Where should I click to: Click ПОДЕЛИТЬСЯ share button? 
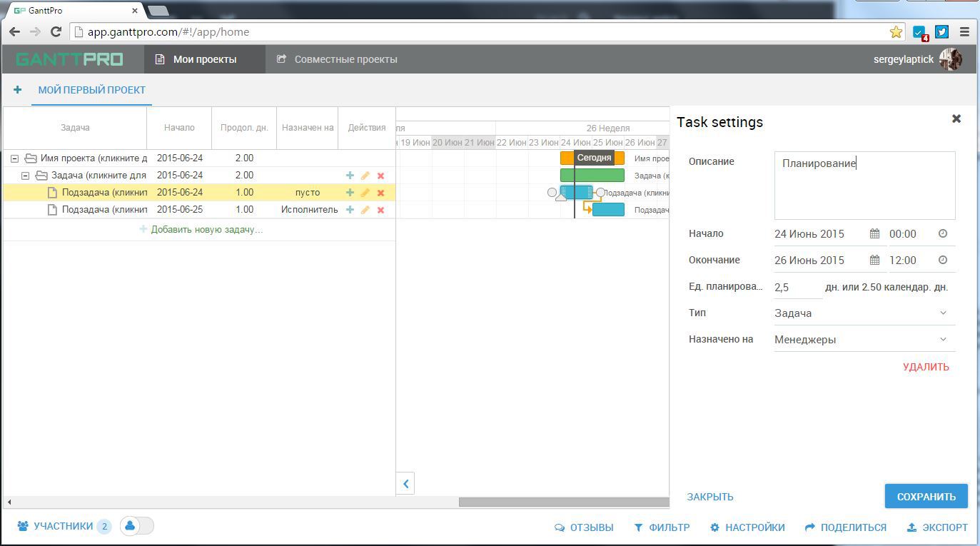[846, 527]
